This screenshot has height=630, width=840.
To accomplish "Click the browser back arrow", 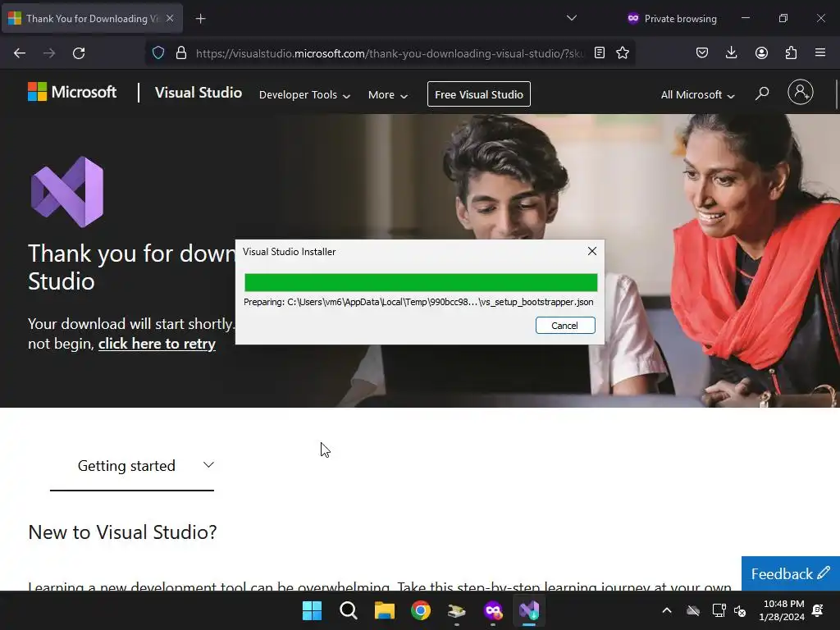I will [x=20, y=53].
